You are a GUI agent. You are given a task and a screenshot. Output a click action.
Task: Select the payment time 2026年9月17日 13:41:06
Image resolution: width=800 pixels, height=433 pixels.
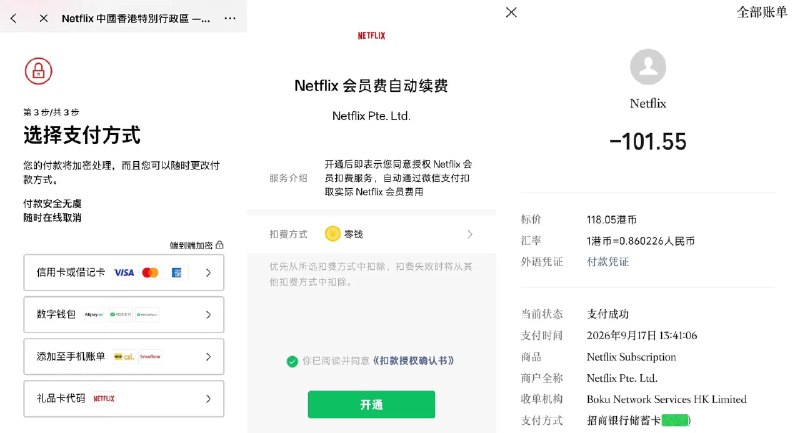pos(642,335)
